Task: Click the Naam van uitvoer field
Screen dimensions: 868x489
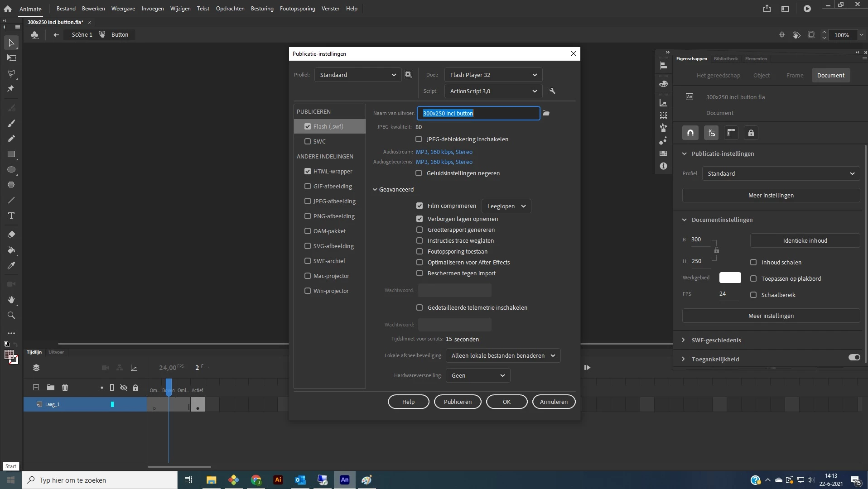Action: [478, 113]
